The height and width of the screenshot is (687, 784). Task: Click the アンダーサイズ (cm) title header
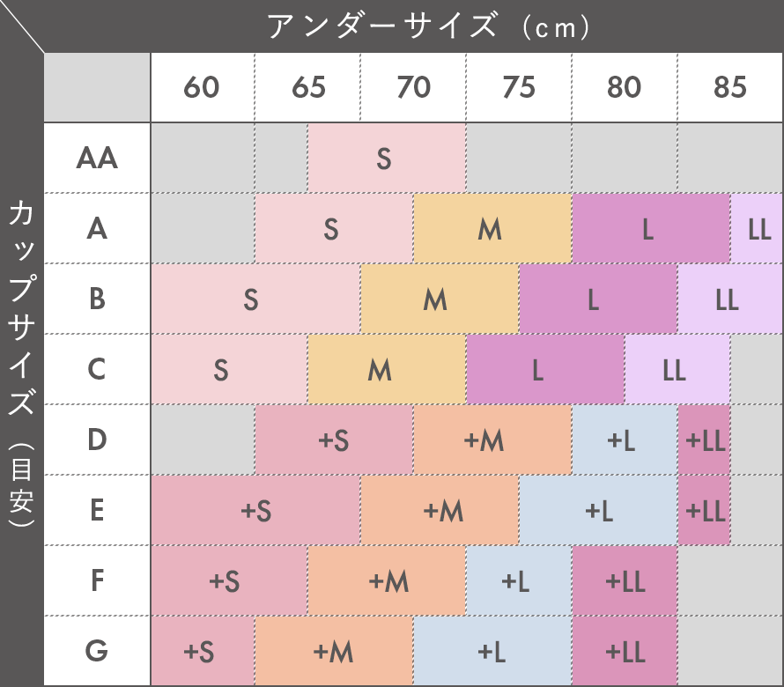(429, 26)
